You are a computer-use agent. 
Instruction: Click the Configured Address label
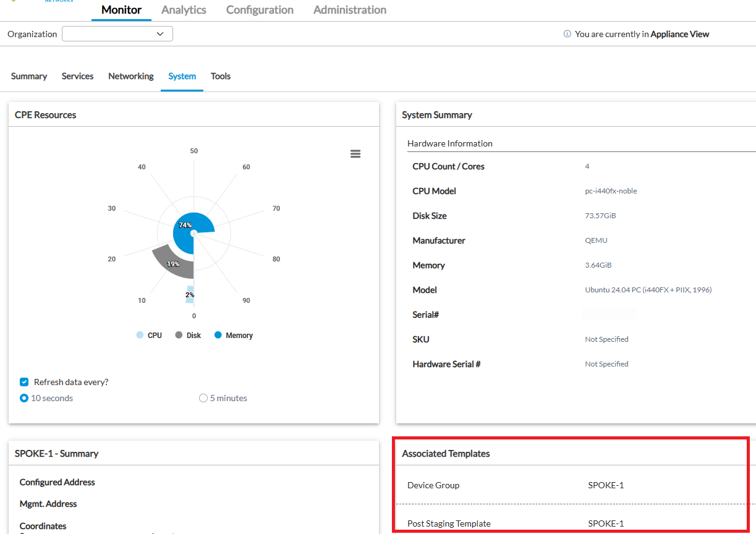click(57, 482)
